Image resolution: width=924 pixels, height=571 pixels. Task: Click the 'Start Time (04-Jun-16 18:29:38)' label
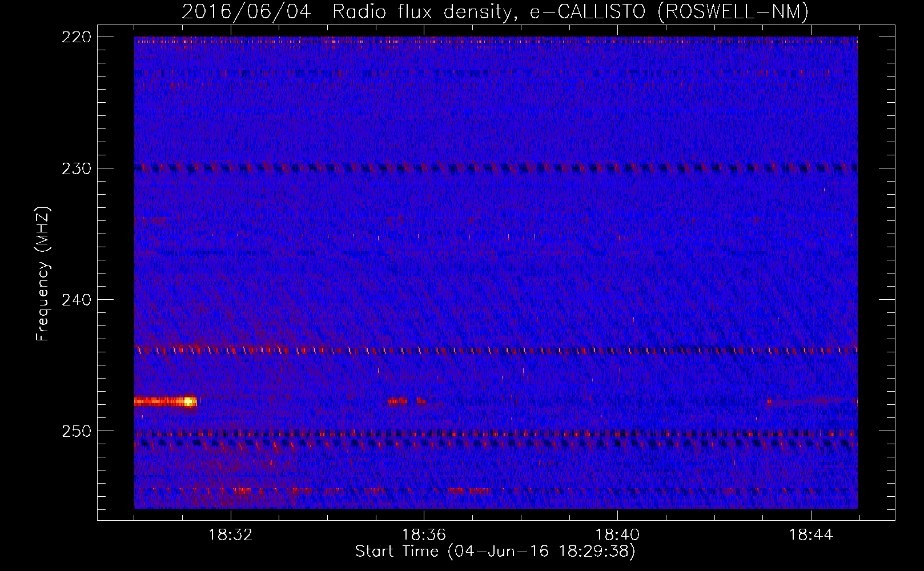point(495,552)
